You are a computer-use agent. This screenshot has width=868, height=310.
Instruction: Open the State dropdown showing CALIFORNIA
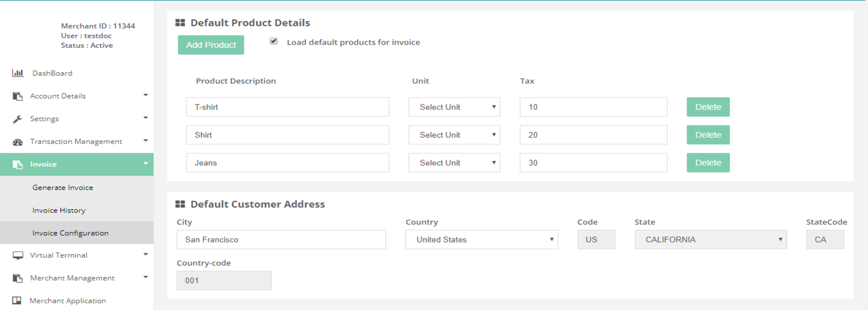point(710,240)
